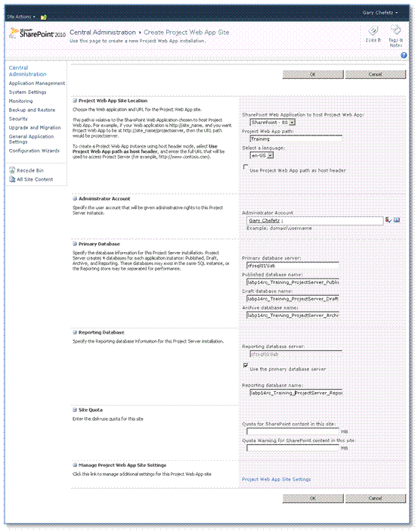Click the Published database name field
418x532 pixels.
293,282
